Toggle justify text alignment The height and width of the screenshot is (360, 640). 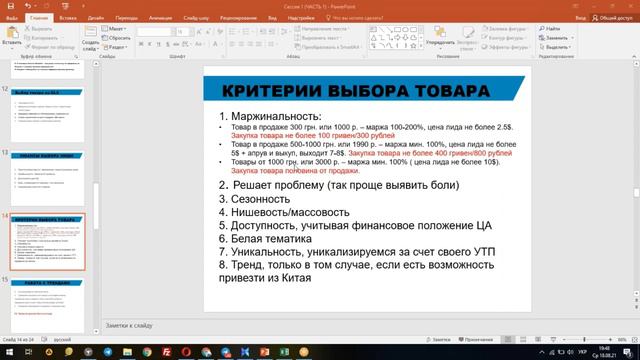pyautogui.click(x=259, y=44)
